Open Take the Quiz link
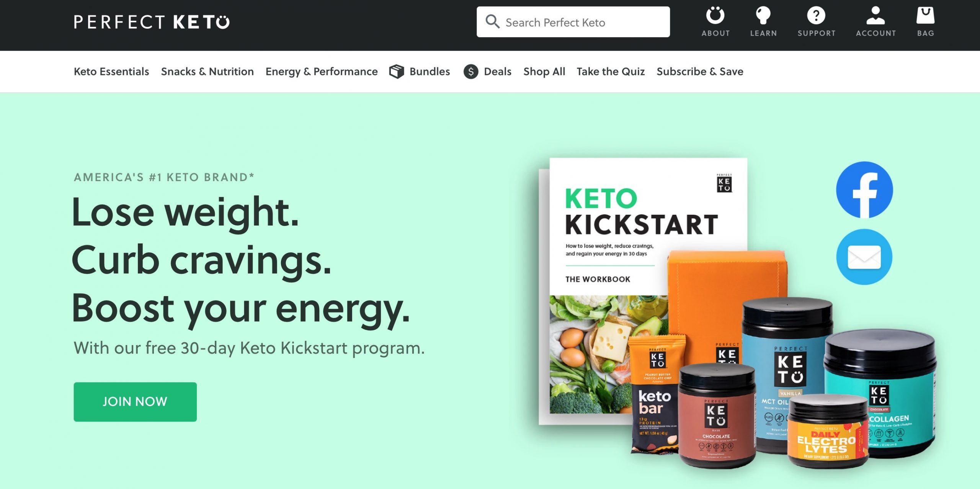980x489 pixels. click(611, 72)
